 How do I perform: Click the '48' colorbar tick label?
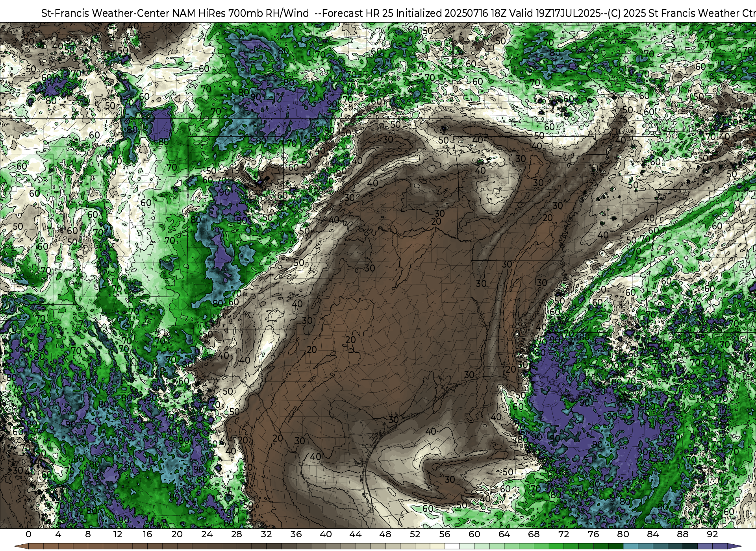[x=385, y=534]
